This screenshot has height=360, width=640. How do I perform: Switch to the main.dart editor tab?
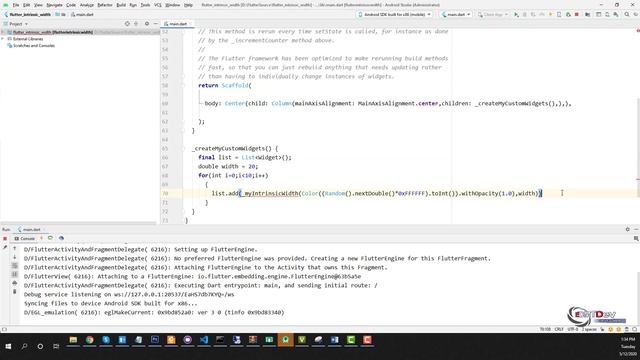coord(178,24)
